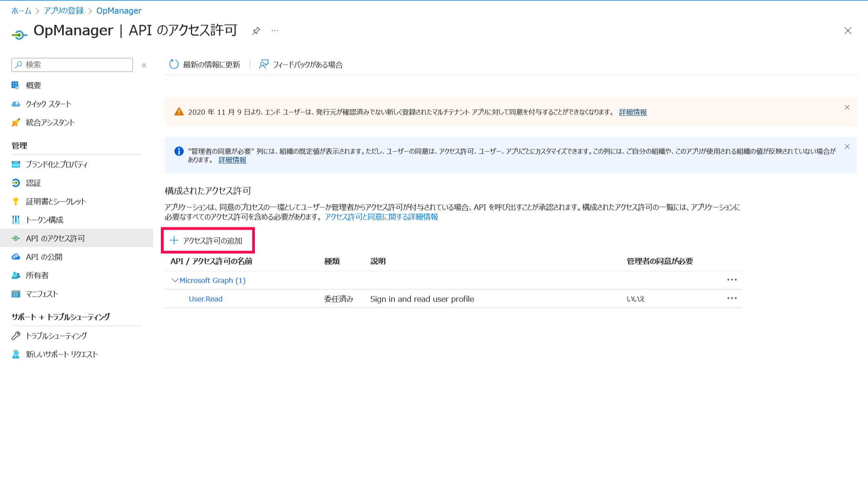Open API の公開 section
The width and height of the screenshot is (868, 480).
tap(45, 257)
